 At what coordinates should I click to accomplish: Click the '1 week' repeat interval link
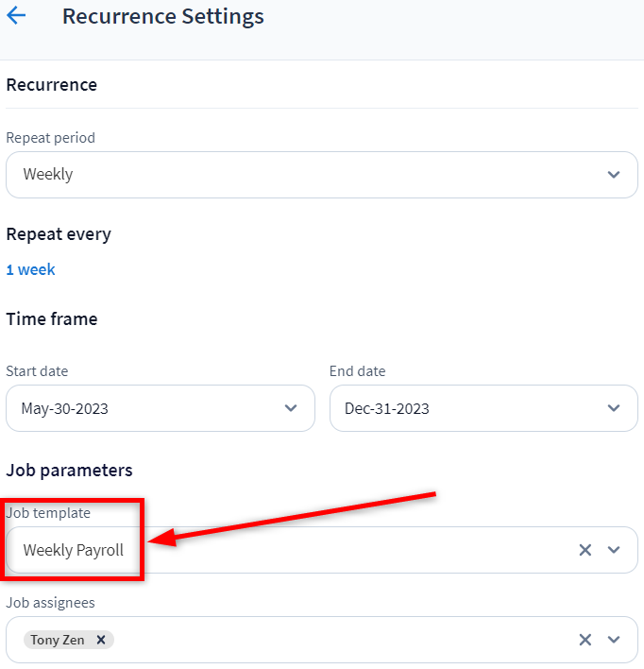(30, 269)
